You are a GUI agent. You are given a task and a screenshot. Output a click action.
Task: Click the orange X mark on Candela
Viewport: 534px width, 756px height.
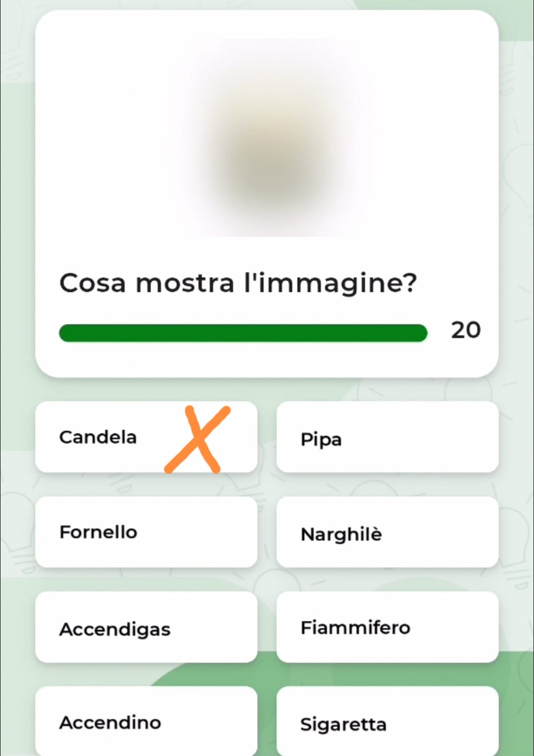(198, 439)
